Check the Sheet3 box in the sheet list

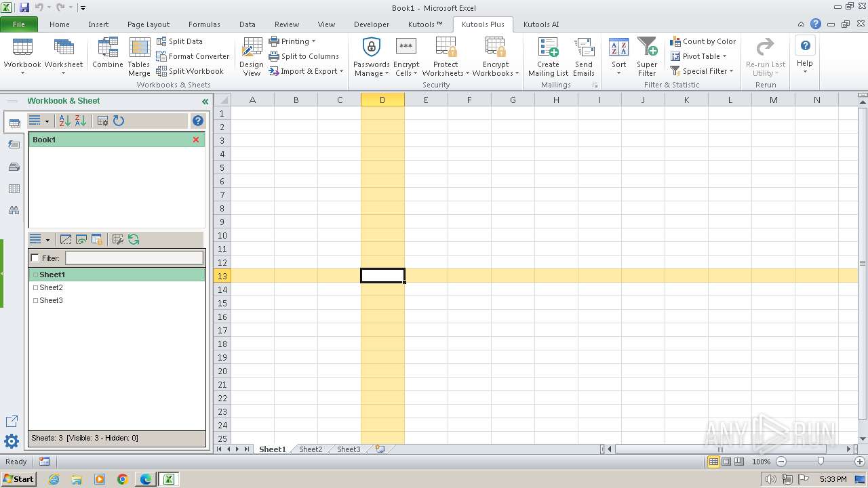(x=36, y=301)
